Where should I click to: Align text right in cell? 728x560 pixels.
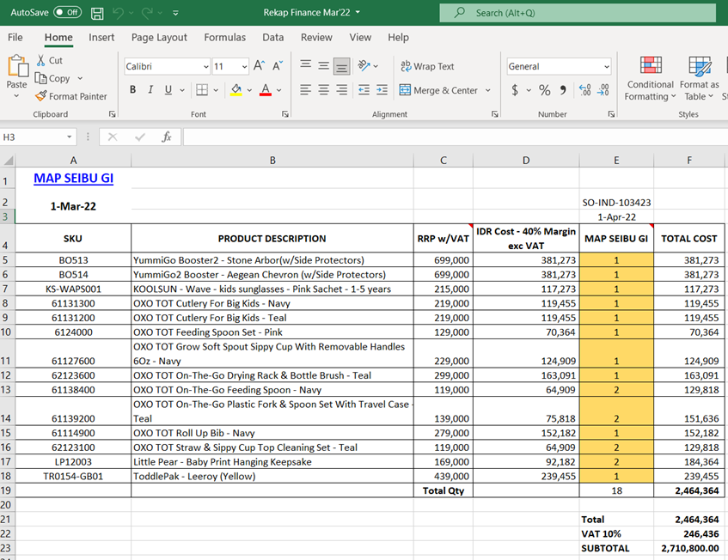[x=342, y=89]
